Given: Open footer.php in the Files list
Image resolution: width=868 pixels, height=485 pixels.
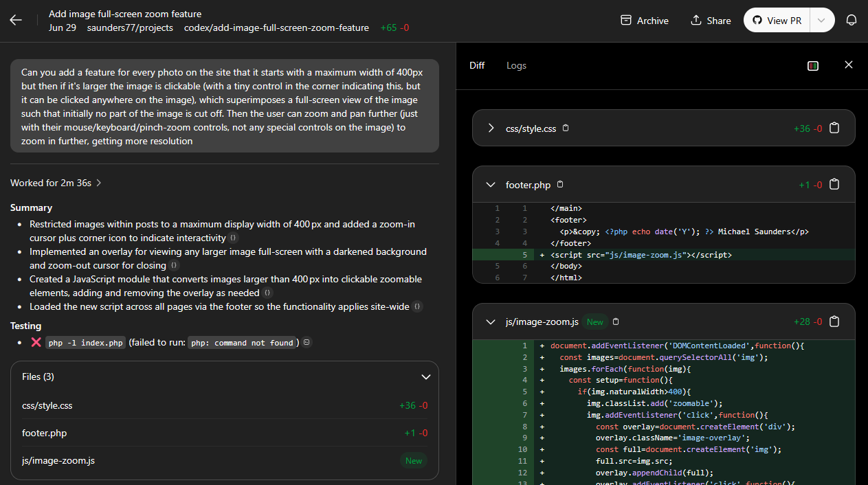Looking at the screenshot, I should pos(225,433).
